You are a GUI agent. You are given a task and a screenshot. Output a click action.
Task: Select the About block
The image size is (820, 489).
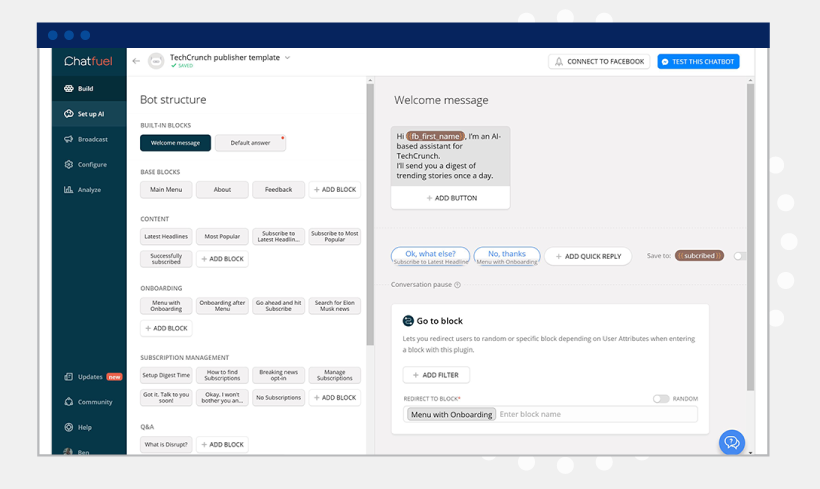coord(222,189)
